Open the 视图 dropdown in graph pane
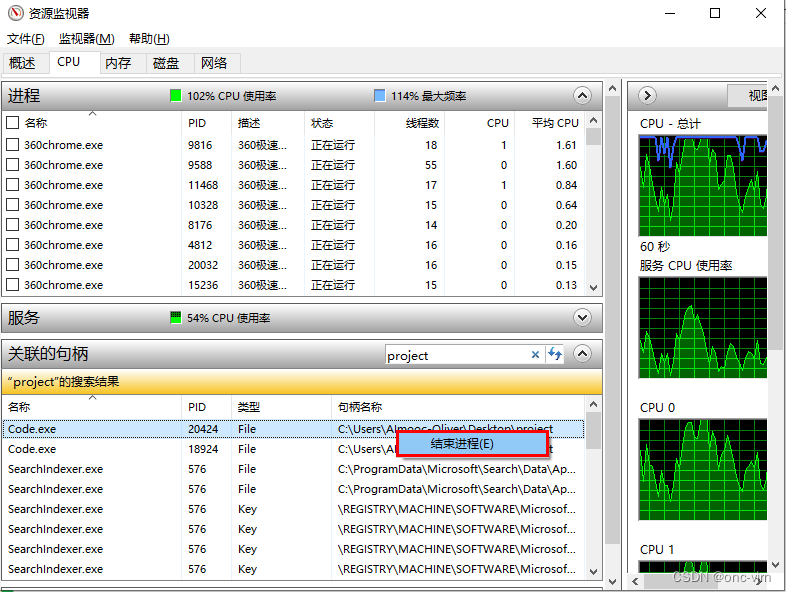The image size is (786, 592). tap(747, 95)
